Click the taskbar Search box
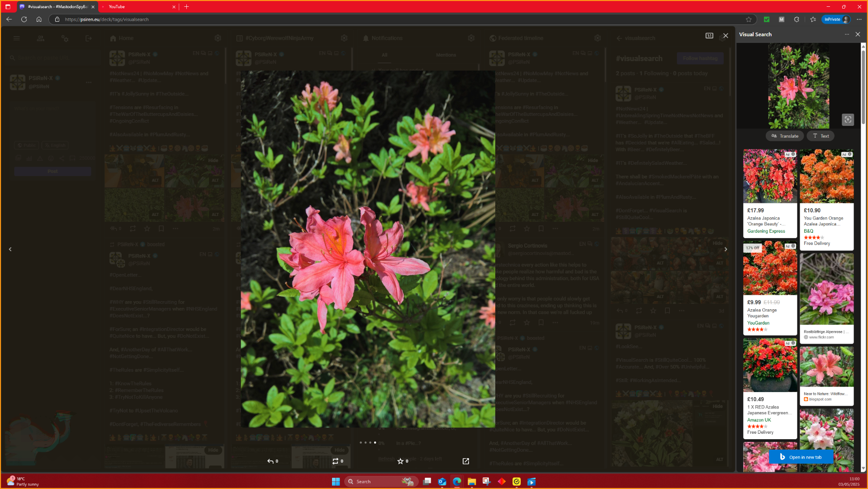The width and height of the screenshot is (868, 489). point(381,481)
